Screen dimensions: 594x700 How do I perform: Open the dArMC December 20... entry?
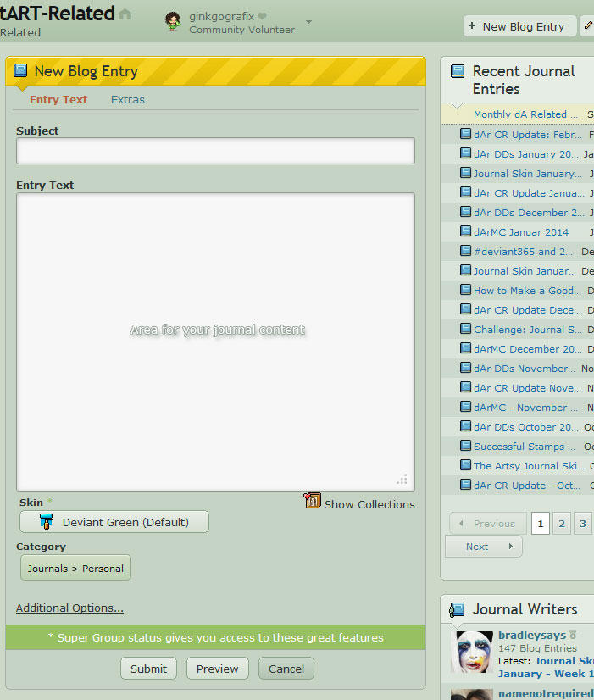[528, 348]
